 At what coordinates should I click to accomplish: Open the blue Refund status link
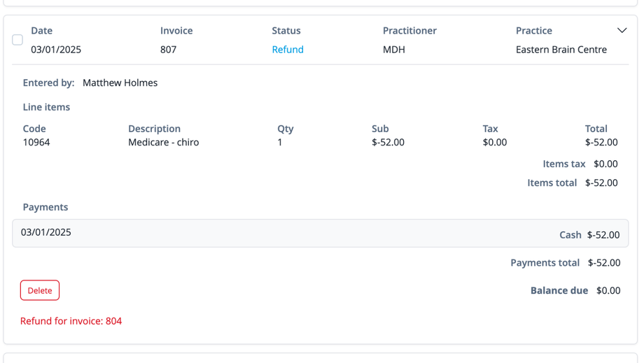click(287, 50)
